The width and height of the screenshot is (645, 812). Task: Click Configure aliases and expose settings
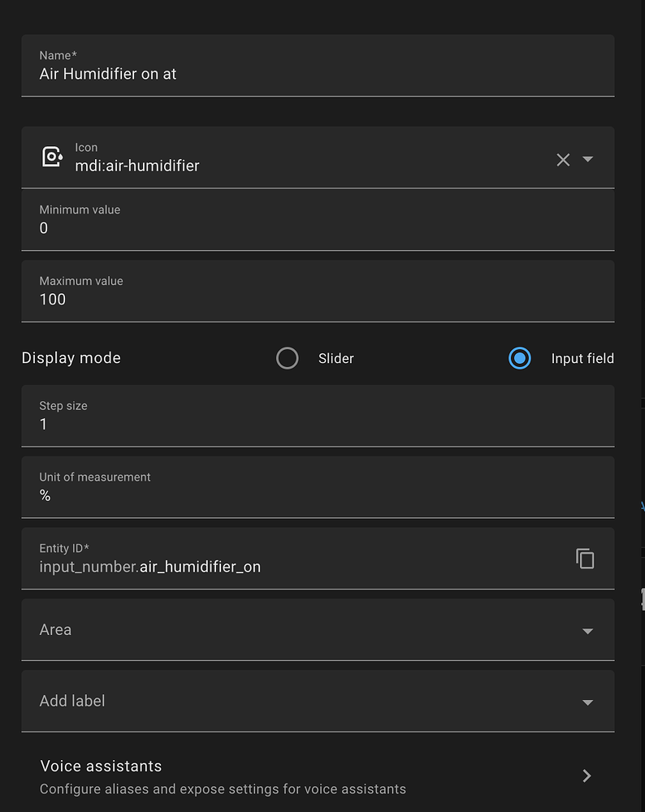point(222,788)
